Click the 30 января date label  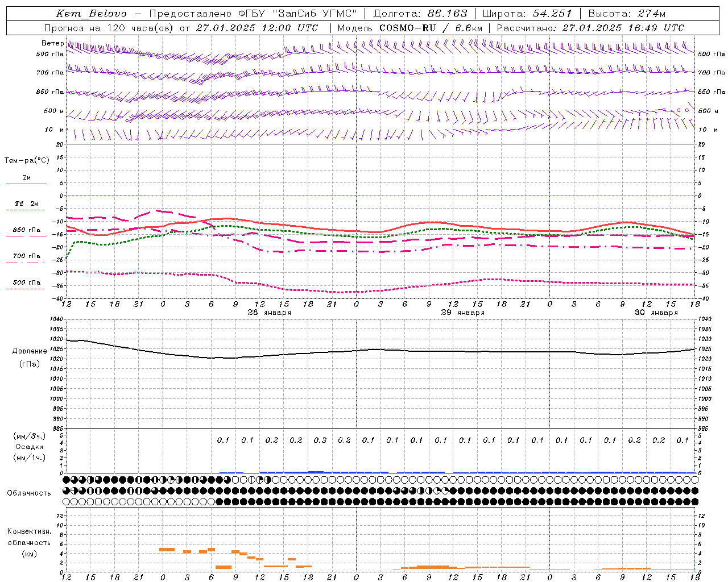(x=656, y=313)
